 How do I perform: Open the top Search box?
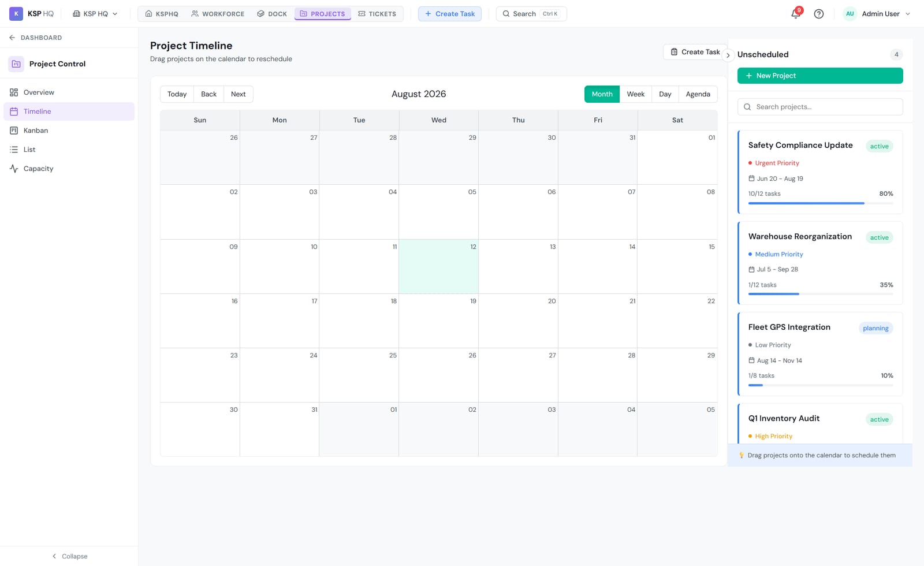pos(531,14)
